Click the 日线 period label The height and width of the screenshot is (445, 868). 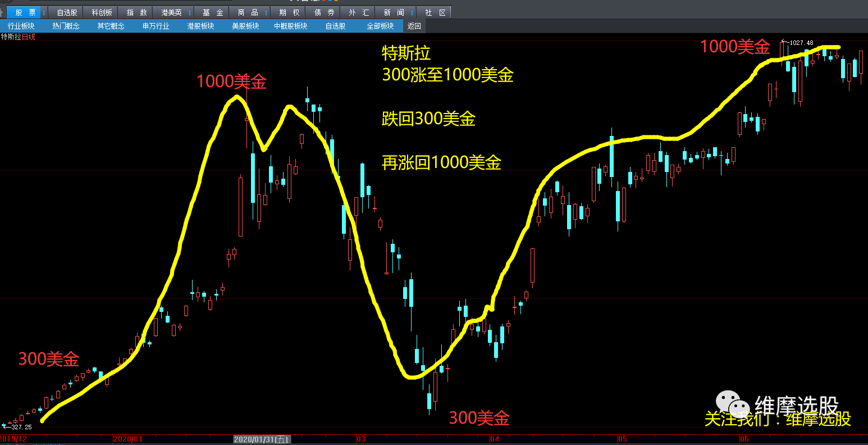[29, 37]
